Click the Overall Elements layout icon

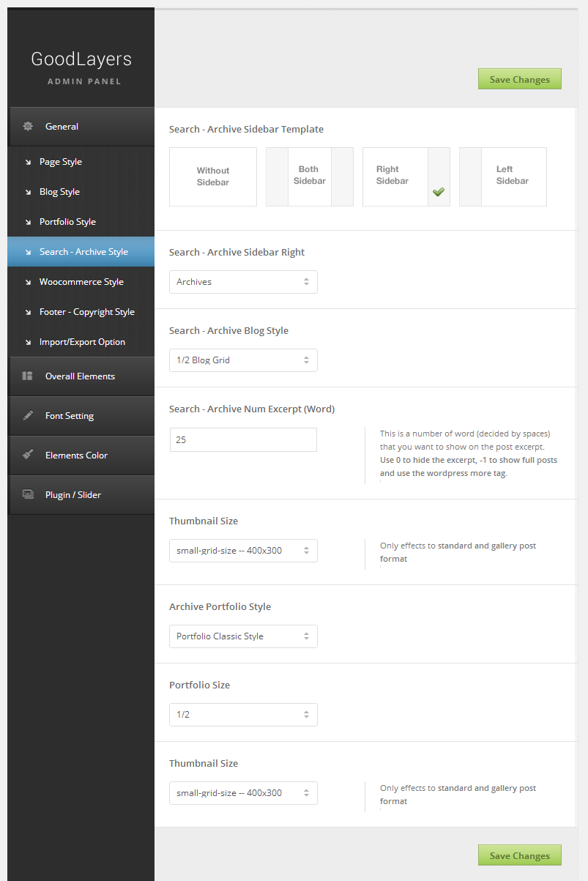coord(28,376)
